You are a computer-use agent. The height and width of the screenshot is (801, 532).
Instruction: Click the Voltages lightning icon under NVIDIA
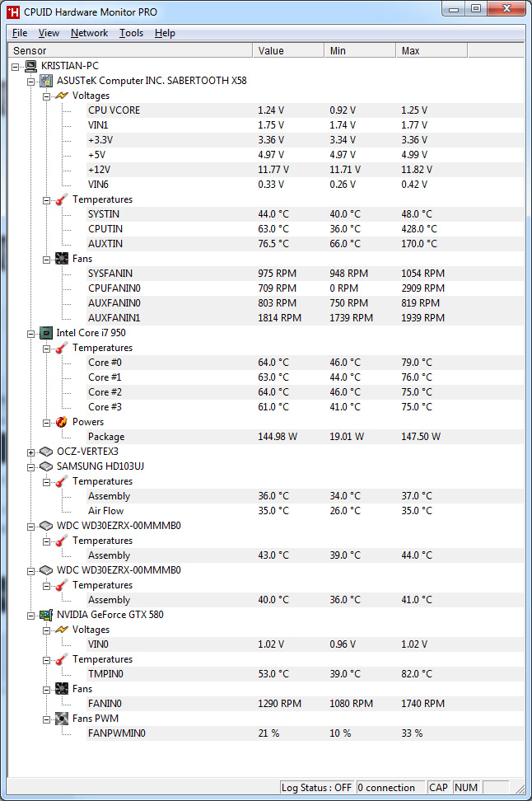62,630
